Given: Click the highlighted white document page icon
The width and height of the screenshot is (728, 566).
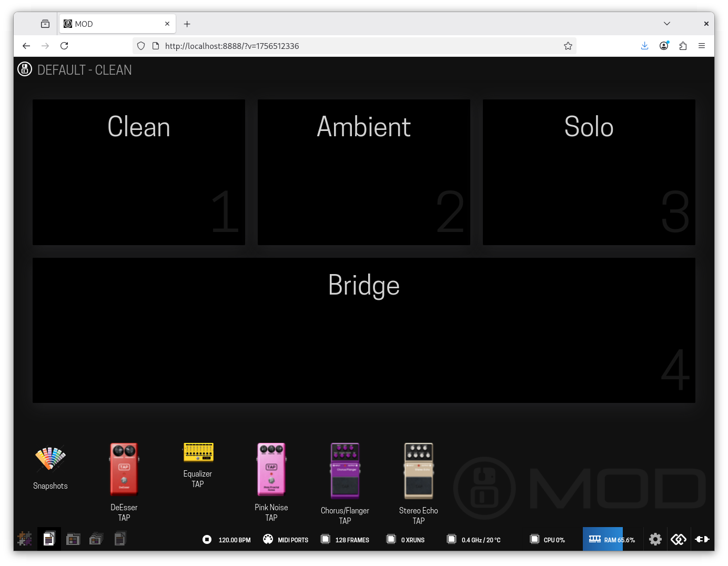Looking at the screenshot, I should (49, 539).
